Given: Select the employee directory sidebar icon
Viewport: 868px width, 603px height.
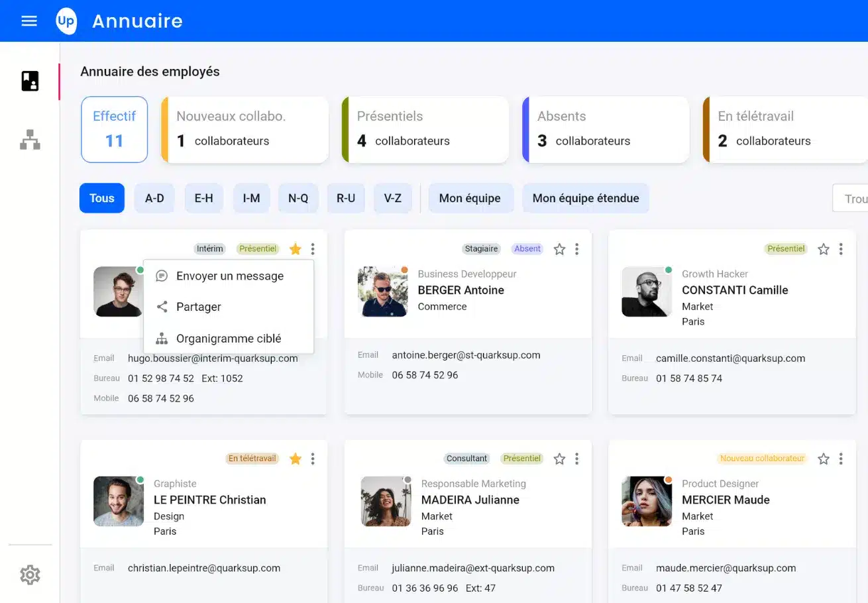Looking at the screenshot, I should pyautogui.click(x=29, y=81).
